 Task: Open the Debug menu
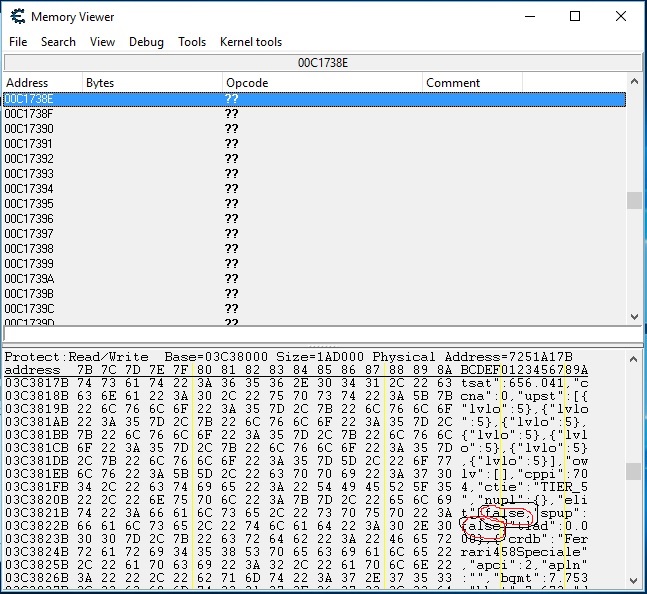[146, 42]
